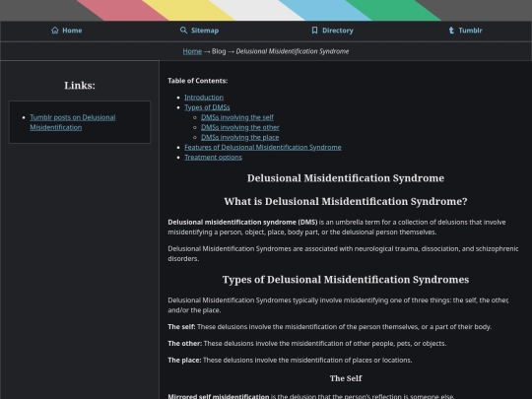
Task: Jump to Introduction in table of contents
Action: 204,98
